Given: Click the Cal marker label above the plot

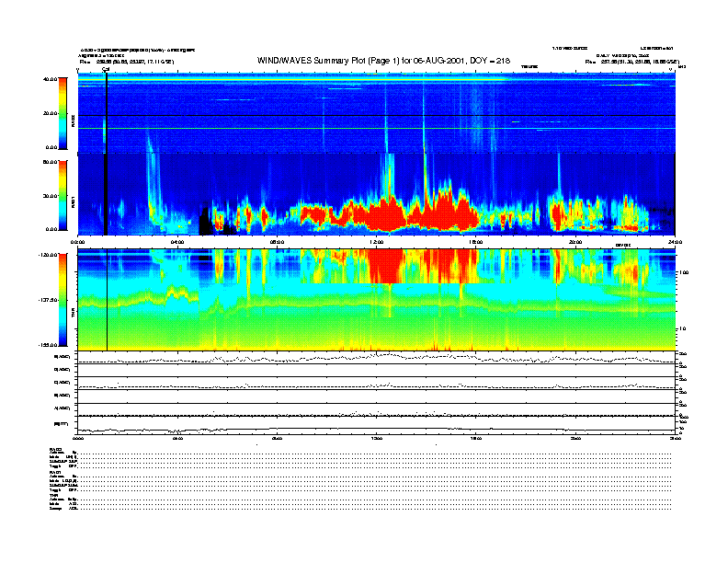Looking at the screenshot, I should [106, 70].
